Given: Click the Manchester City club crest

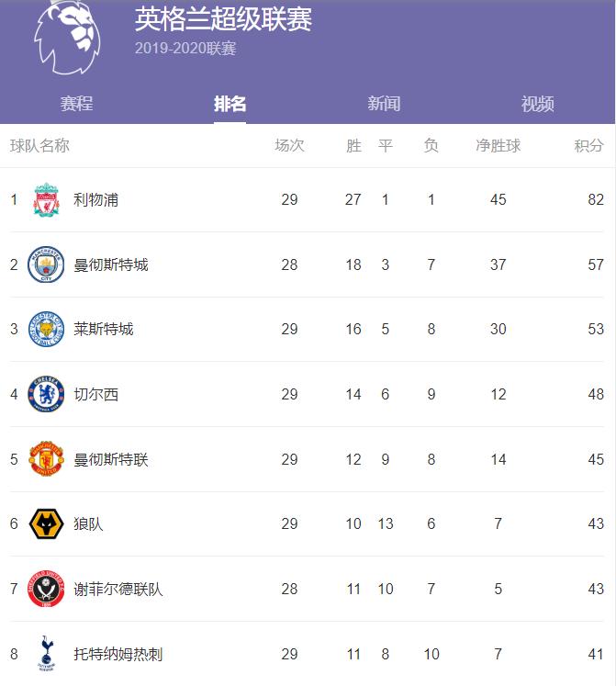Looking at the screenshot, I should click(x=46, y=264).
